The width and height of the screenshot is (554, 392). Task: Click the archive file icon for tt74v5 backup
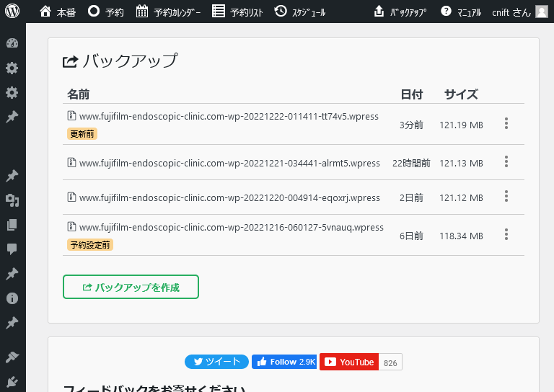[x=71, y=115]
